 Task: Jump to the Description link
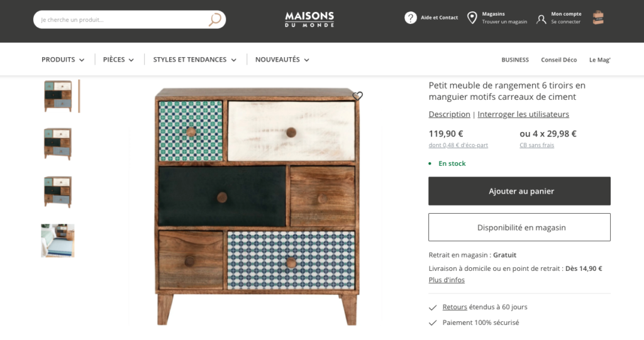click(x=449, y=114)
